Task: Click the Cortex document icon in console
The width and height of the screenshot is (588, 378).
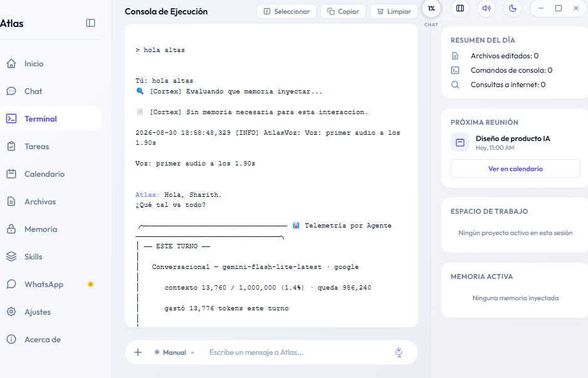Action: pyautogui.click(x=140, y=112)
